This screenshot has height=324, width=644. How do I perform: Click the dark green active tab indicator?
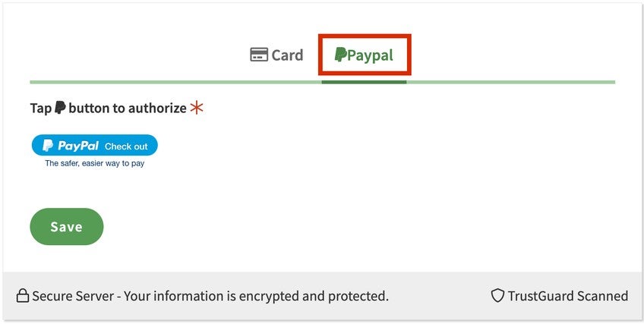tap(364, 81)
